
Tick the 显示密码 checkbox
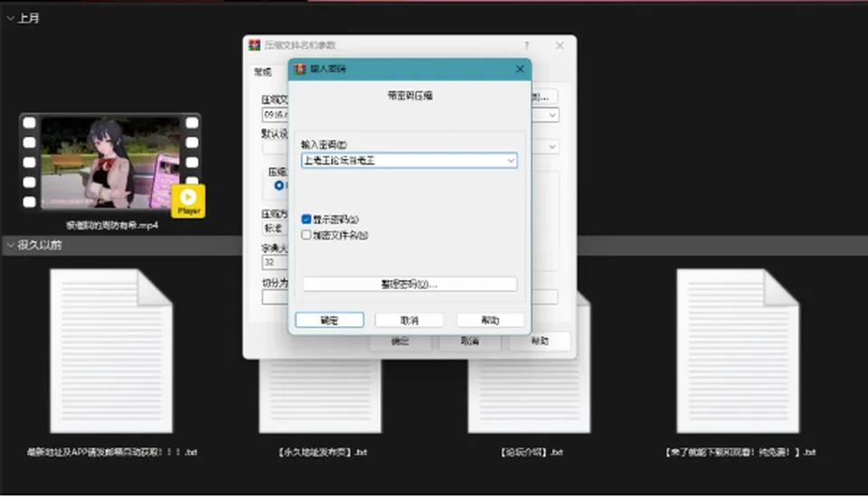pos(307,220)
